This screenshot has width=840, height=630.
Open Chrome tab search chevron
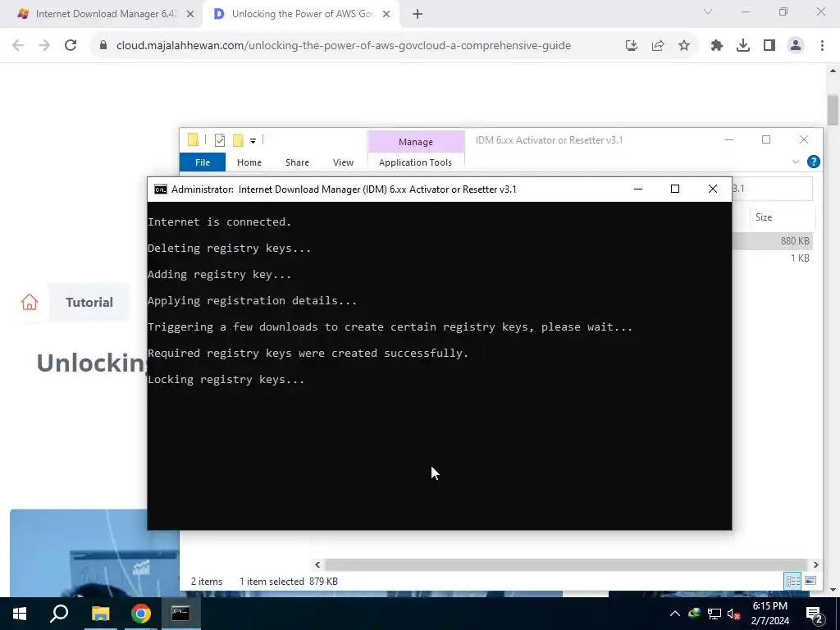click(x=708, y=11)
